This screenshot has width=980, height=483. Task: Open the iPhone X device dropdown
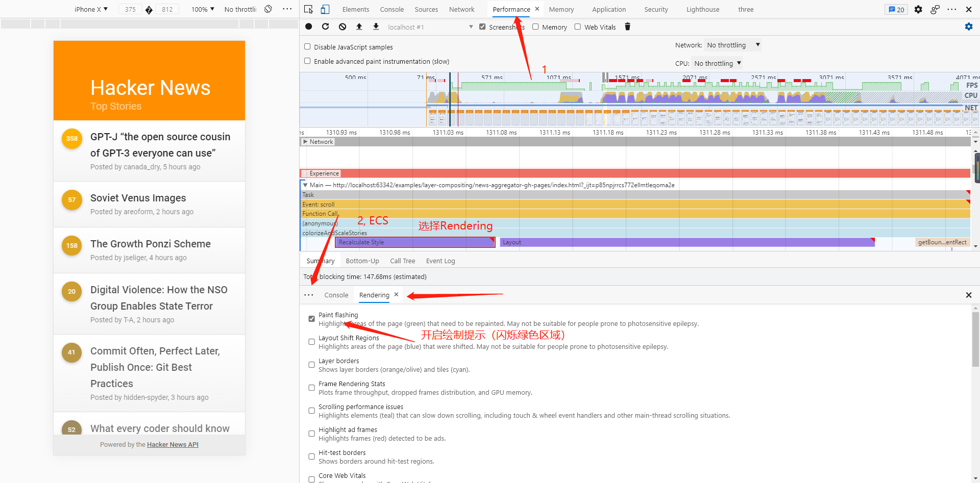click(x=91, y=9)
